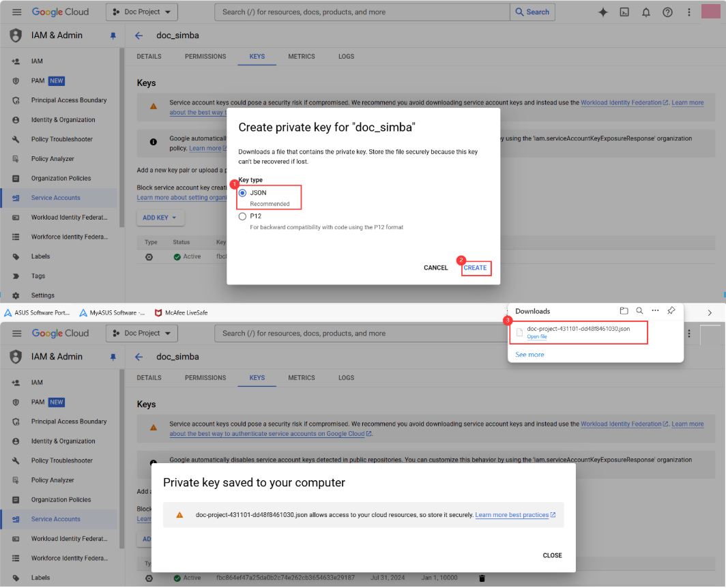Expand the bookmarks bar overflow chevron
Viewport: 726px width, 588px height.
tap(710, 313)
